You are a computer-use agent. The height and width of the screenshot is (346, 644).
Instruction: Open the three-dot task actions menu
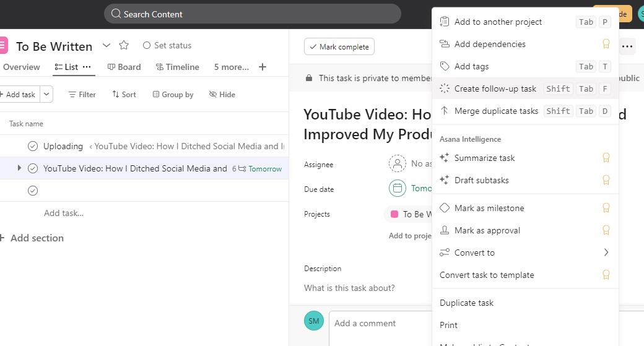(x=627, y=46)
